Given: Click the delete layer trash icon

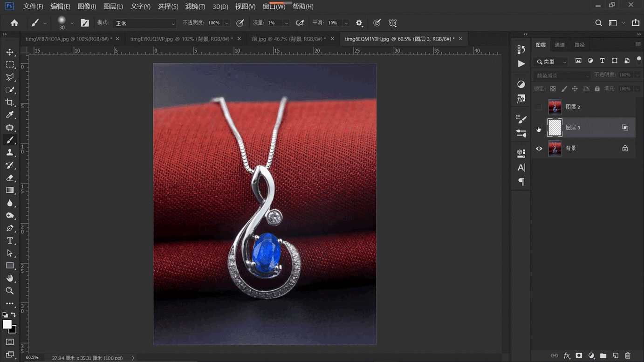Looking at the screenshot, I should coord(628,355).
